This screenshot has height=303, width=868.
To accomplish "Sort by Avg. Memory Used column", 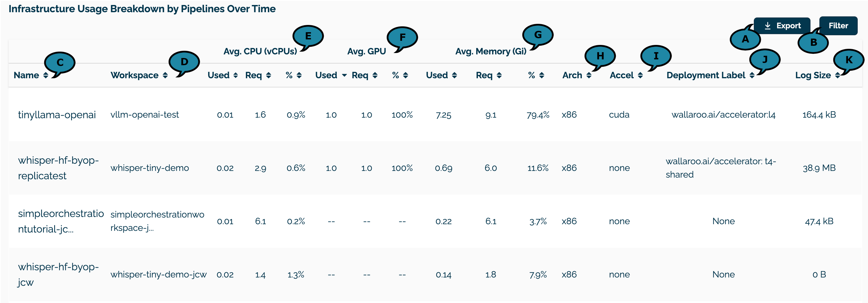I will click(x=455, y=75).
